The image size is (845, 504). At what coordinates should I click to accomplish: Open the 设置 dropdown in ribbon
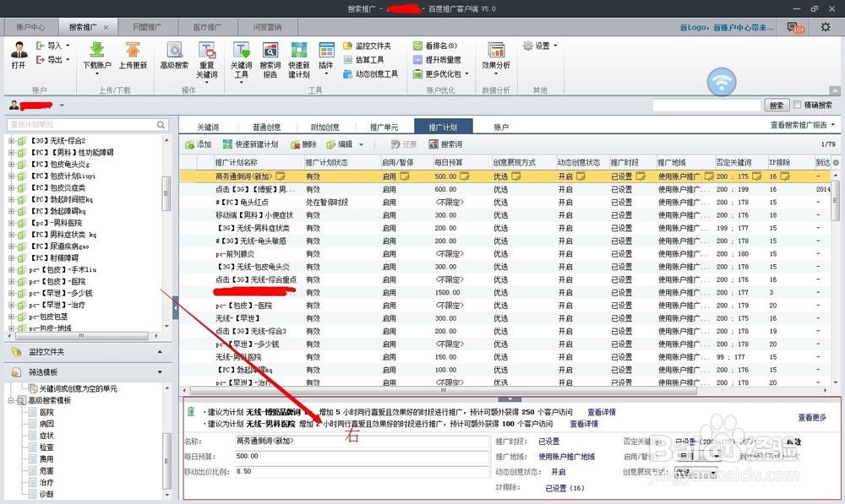click(x=541, y=46)
